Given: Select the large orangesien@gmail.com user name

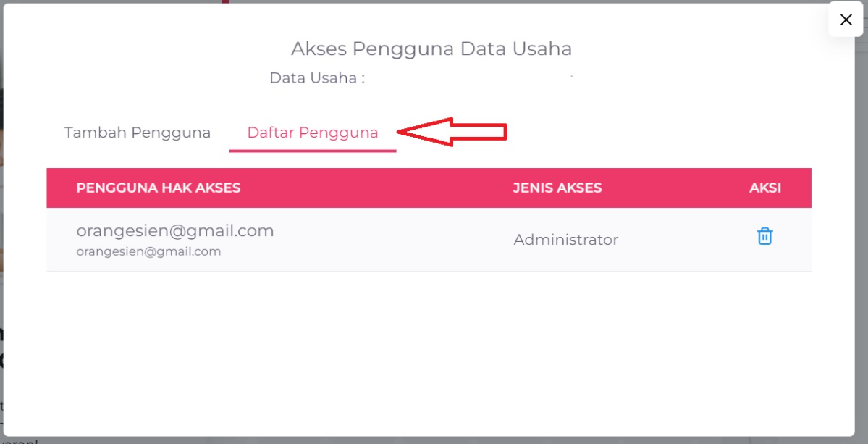Looking at the screenshot, I should coord(175,231).
